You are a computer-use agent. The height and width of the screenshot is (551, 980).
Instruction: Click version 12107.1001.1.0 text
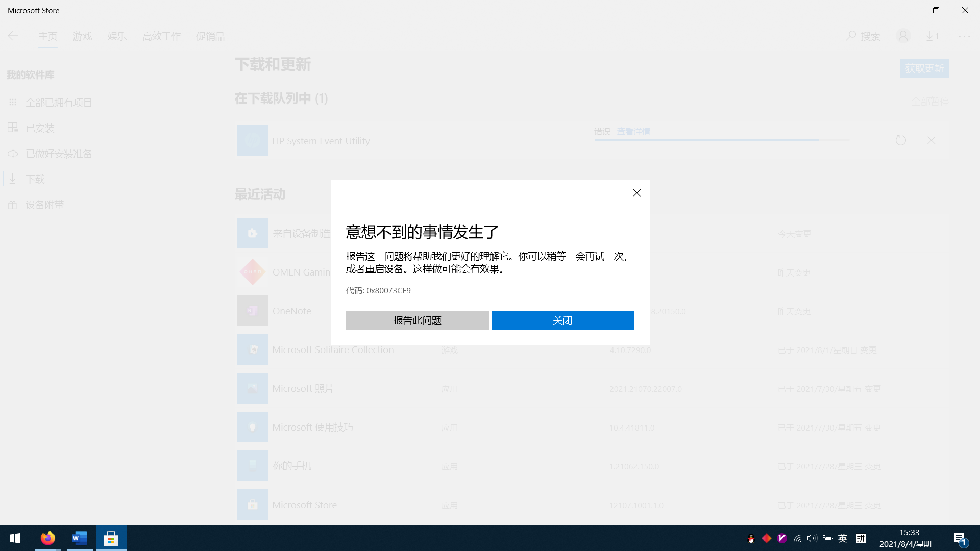[x=636, y=506]
